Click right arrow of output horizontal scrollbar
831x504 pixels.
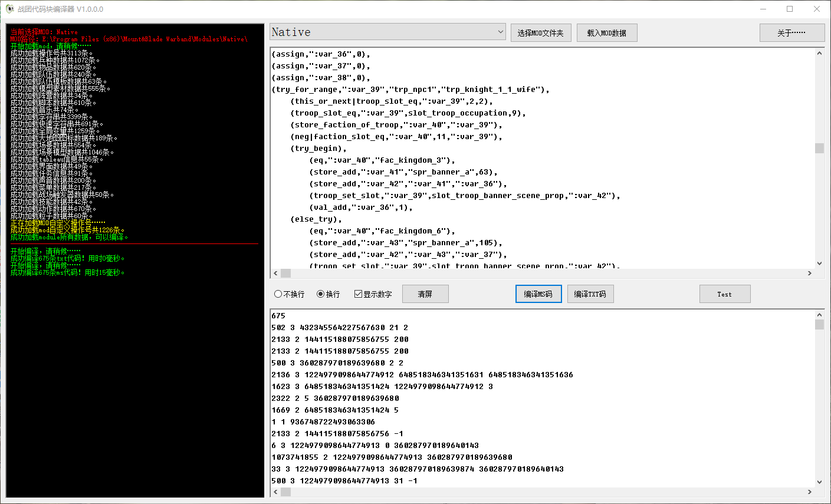point(810,492)
